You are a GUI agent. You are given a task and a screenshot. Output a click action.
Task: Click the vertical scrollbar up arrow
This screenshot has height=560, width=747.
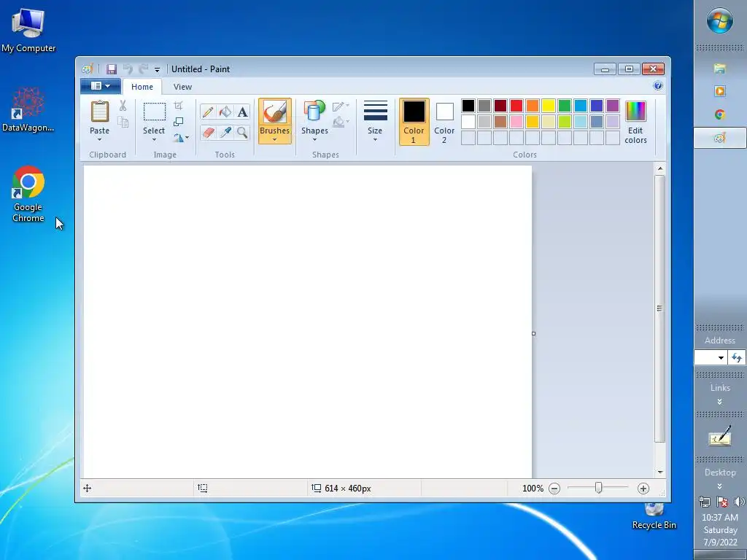[x=659, y=168]
